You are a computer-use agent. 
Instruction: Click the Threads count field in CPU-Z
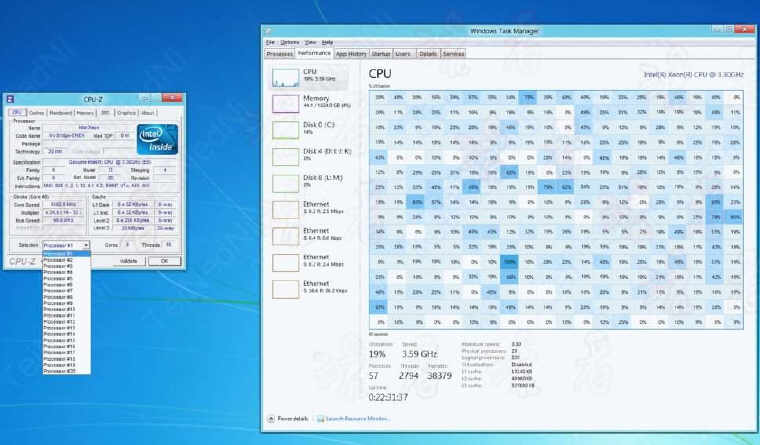[169, 245]
